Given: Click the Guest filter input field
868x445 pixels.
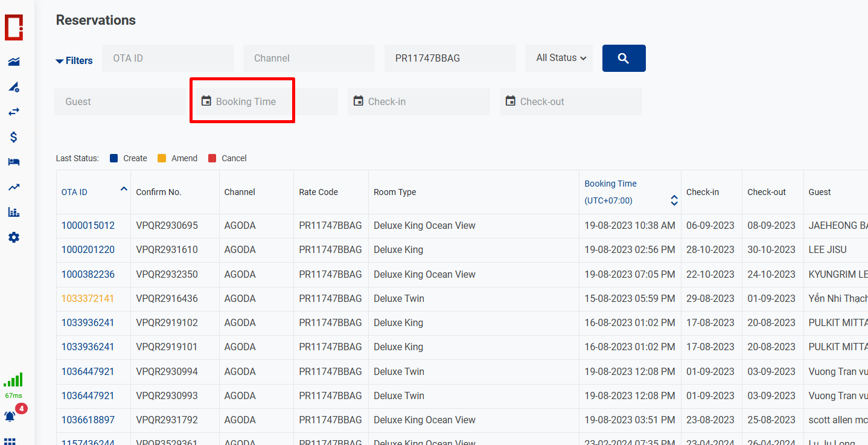Looking at the screenshot, I should click(x=120, y=101).
